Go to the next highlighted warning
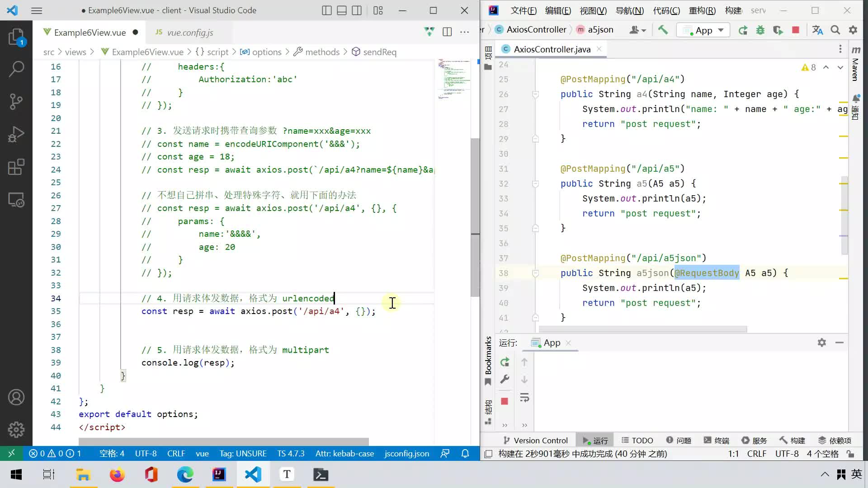Viewport: 868px width, 488px height. tap(840, 67)
